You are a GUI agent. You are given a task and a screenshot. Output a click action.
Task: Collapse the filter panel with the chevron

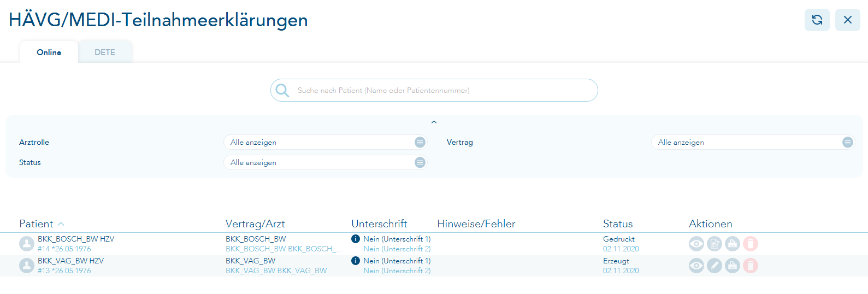[x=434, y=122]
